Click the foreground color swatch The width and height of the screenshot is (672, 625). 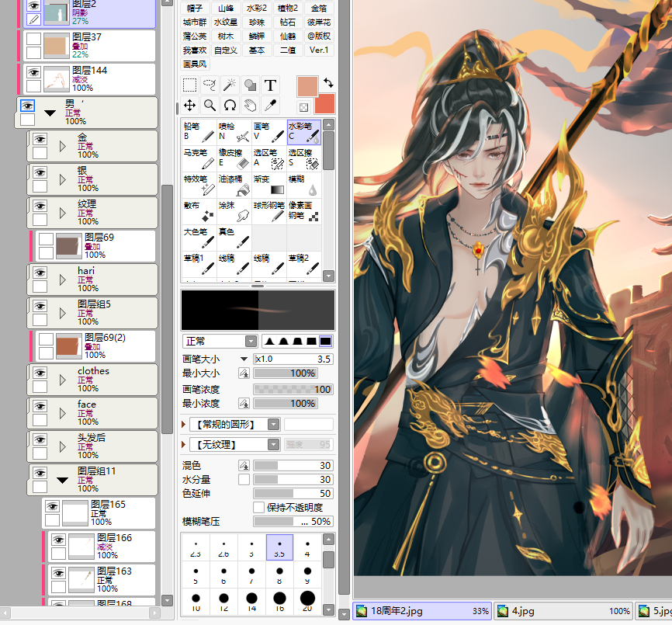[307, 86]
